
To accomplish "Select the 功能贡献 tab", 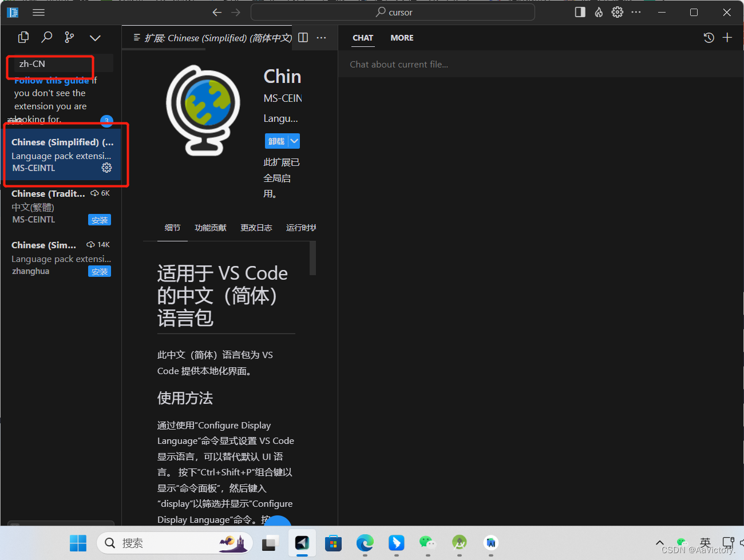I will [210, 227].
